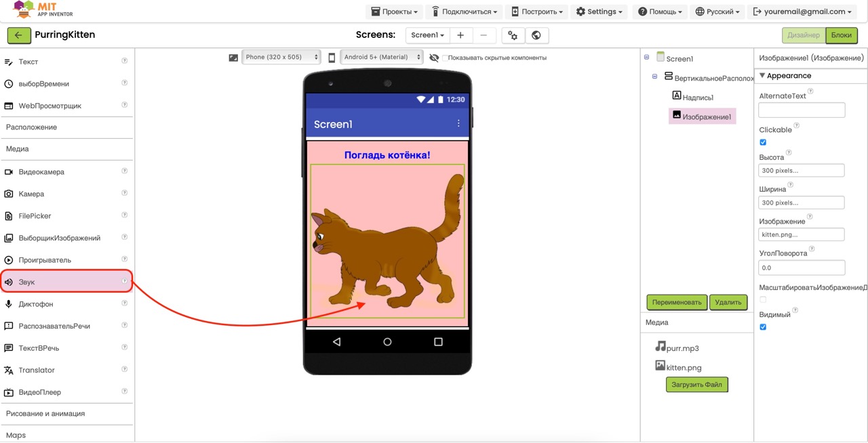Screen dimensions: 868x443
Task: Open Android 5+ (Material) theme dropdown
Action: 381,58
